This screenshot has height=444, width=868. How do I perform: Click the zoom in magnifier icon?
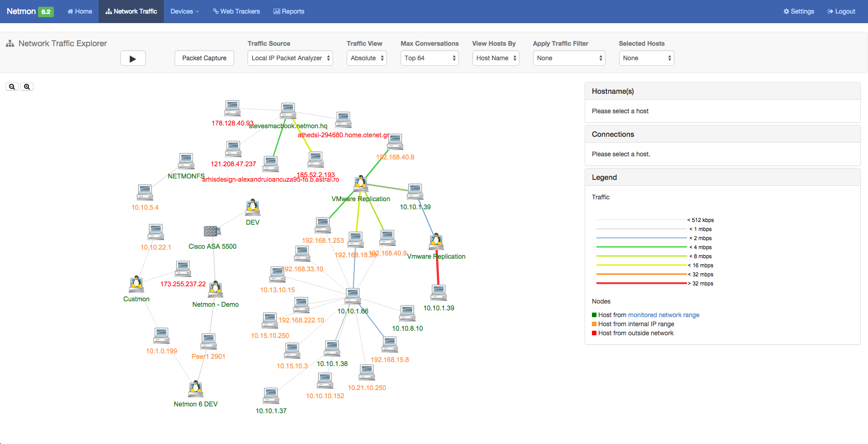[27, 87]
